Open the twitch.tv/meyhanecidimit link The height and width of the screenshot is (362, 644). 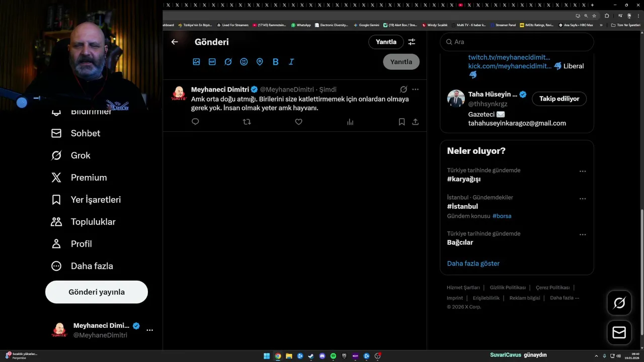coord(509,57)
